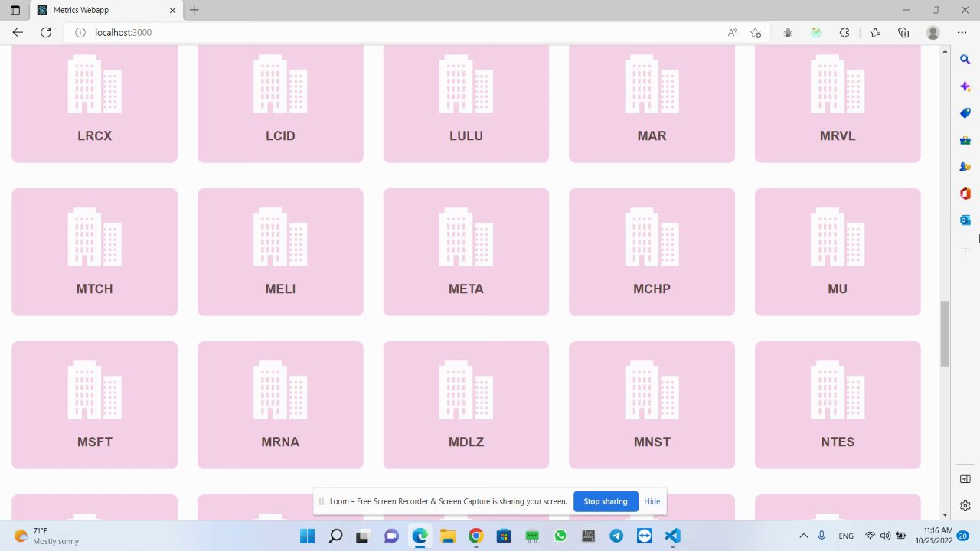The width and height of the screenshot is (980, 551).
Task: Click the MAR building icon
Action: pos(652,83)
